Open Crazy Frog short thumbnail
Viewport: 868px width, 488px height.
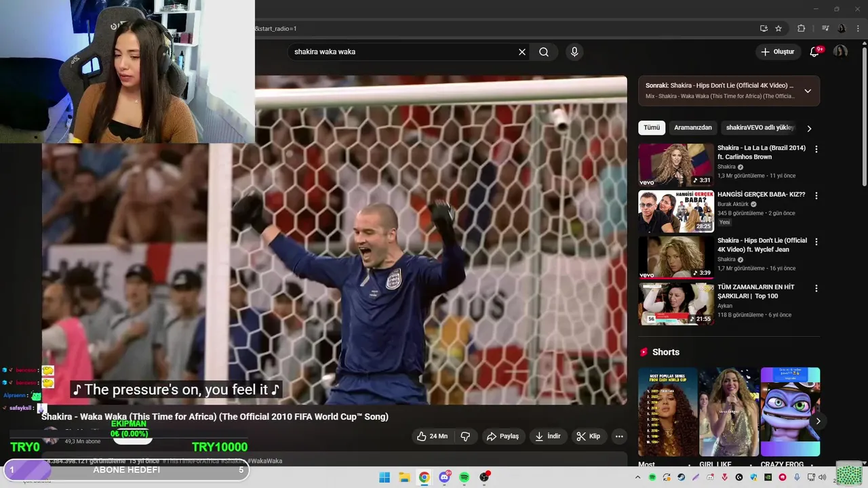pyautogui.click(x=790, y=412)
